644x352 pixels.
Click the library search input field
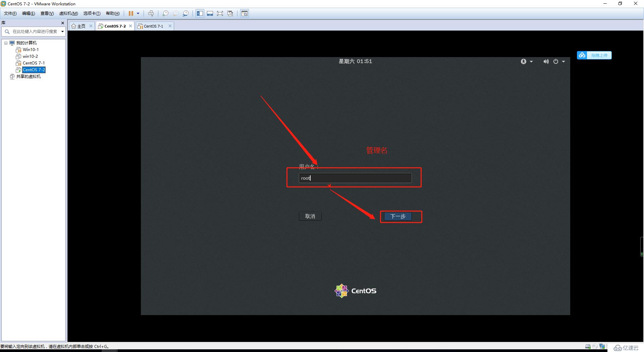click(x=35, y=32)
